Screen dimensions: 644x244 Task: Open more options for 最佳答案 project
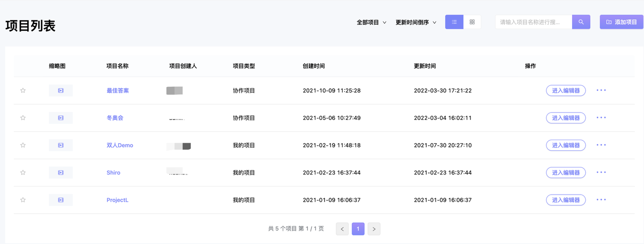click(x=601, y=91)
